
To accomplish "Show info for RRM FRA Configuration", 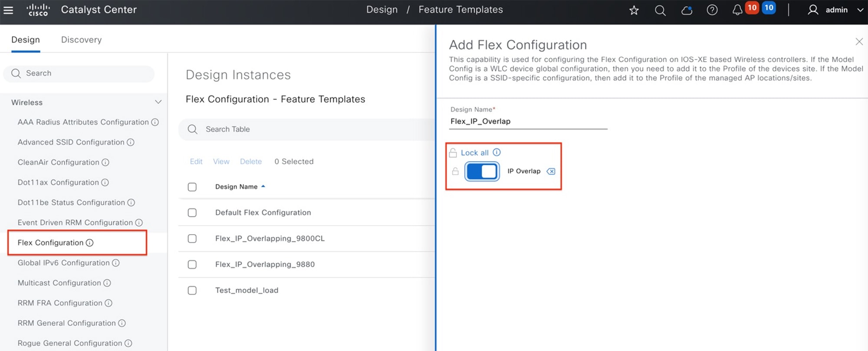I will (108, 303).
